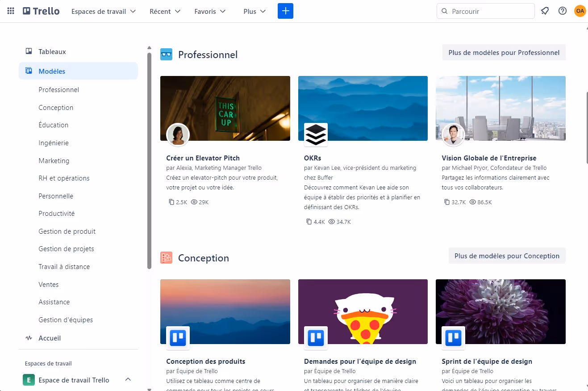The height and width of the screenshot is (391, 588).
Task: Open the Favoris menu
Action: 209,11
